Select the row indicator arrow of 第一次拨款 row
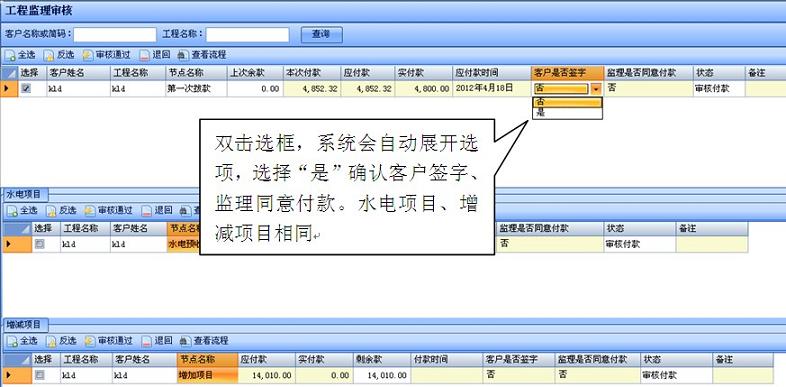This screenshot has width=786, height=387. 10,89
